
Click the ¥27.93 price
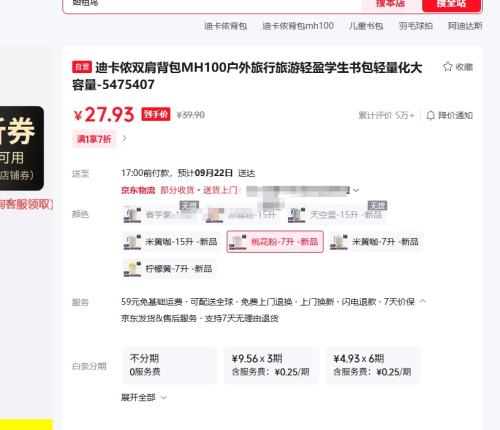(104, 115)
